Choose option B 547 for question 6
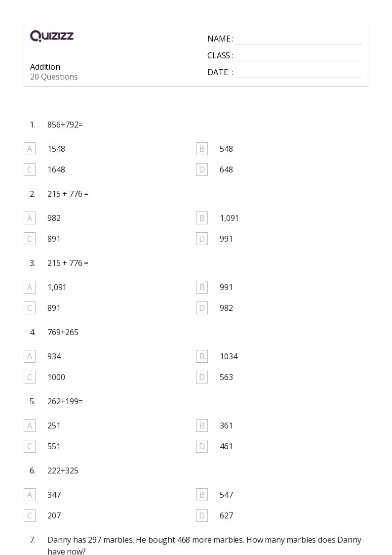The height and width of the screenshot is (555, 392). tap(202, 495)
